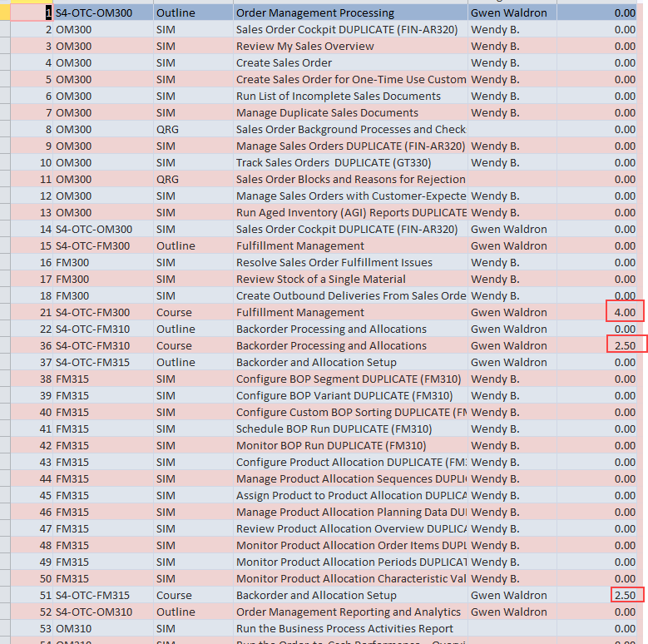Image resolution: width=648 pixels, height=644 pixels.
Task: Click 'Manage Product Allocation Planning Data' cell
Action: [350, 513]
